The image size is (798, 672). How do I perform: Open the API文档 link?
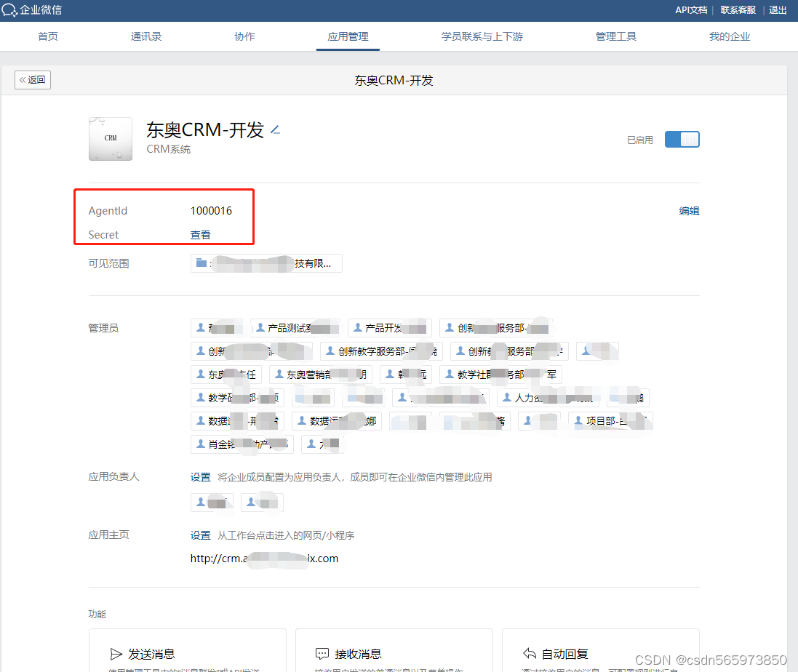[x=690, y=10]
